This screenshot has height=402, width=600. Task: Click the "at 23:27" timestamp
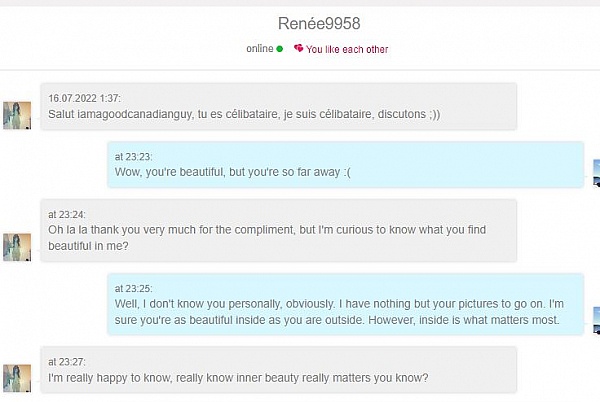[x=67, y=361]
